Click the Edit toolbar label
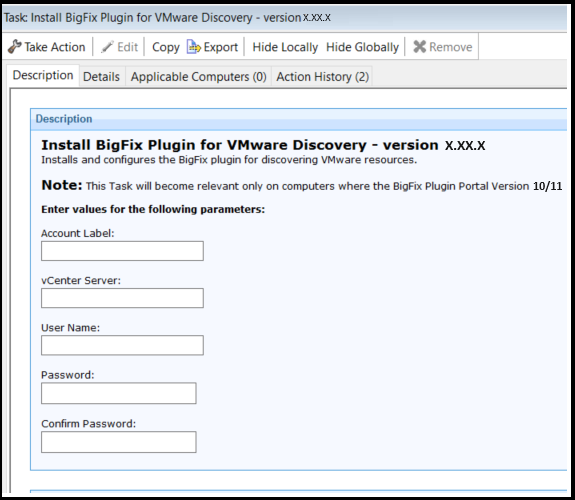575x500 pixels. tap(127, 47)
